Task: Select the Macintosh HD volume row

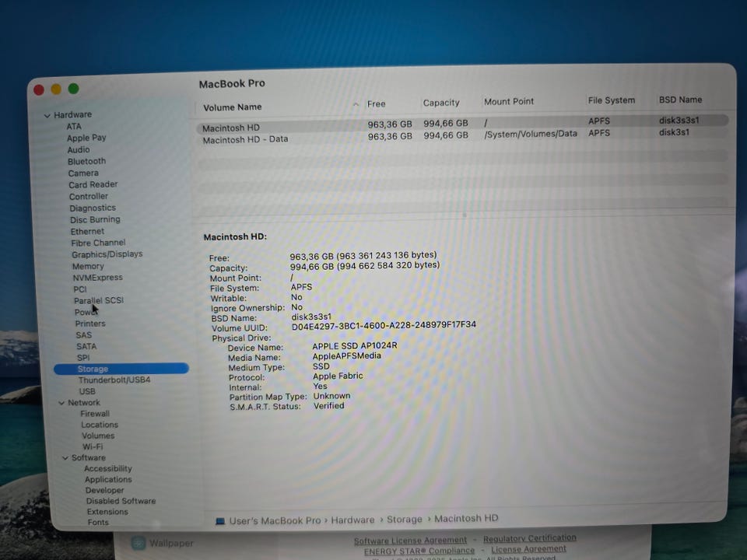Action: 462,124
